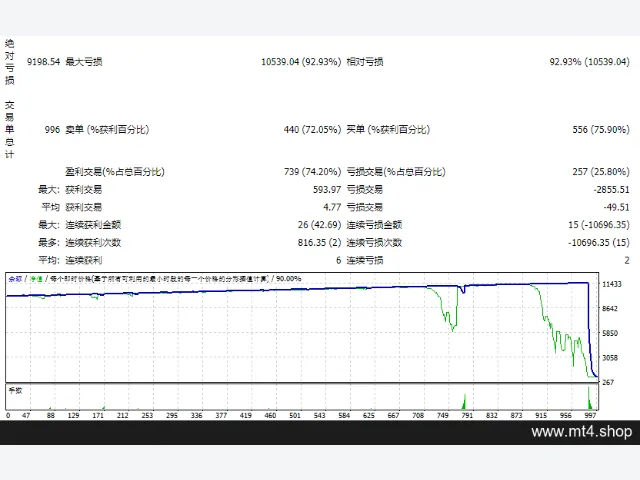The width and height of the screenshot is (640, 480).
Task: Select the 相对亏损 label
Action: click(364, 62)
